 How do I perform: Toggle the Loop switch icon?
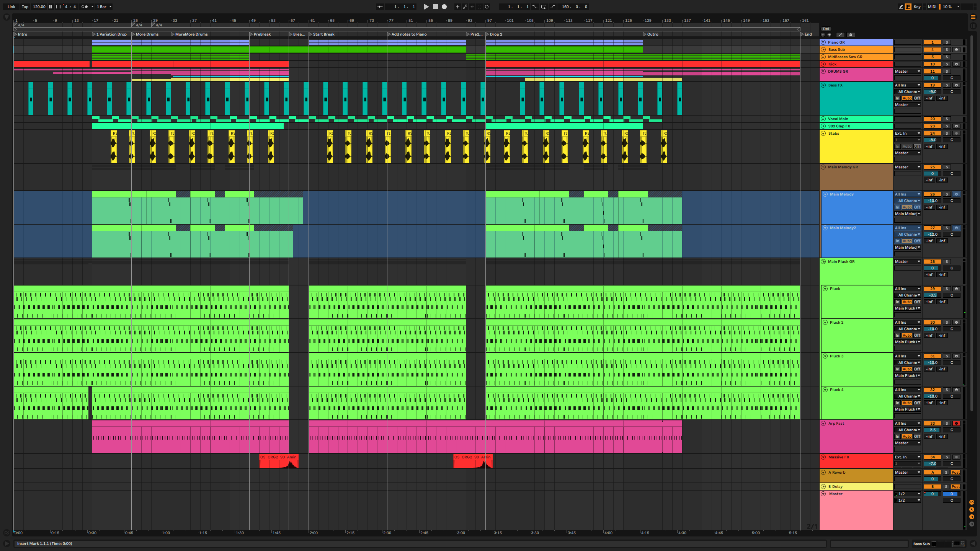[544, 7]
